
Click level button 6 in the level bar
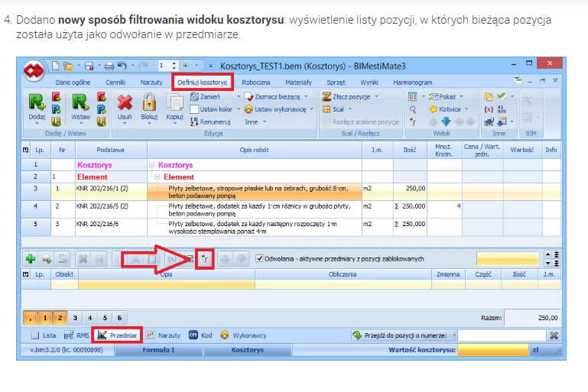coord(119,318)
